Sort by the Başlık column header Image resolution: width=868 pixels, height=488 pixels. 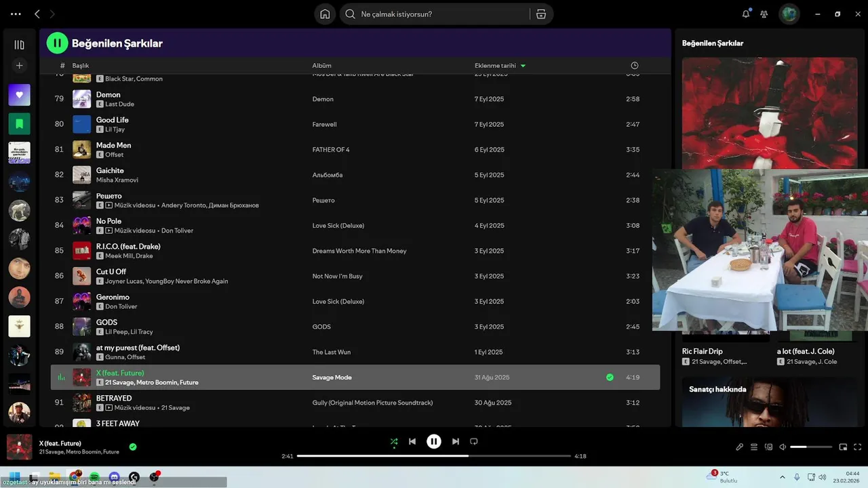(x=81, y=66)
